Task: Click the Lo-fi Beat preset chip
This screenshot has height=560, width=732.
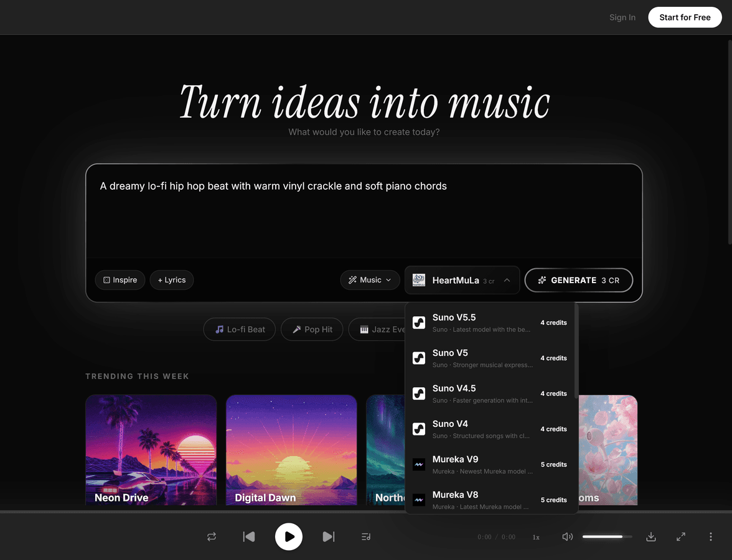Action: pyautogui.click(x=240, y=330)
